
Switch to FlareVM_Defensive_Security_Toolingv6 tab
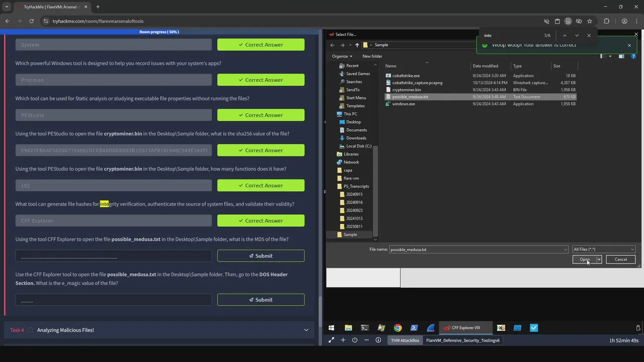[462, 340]
